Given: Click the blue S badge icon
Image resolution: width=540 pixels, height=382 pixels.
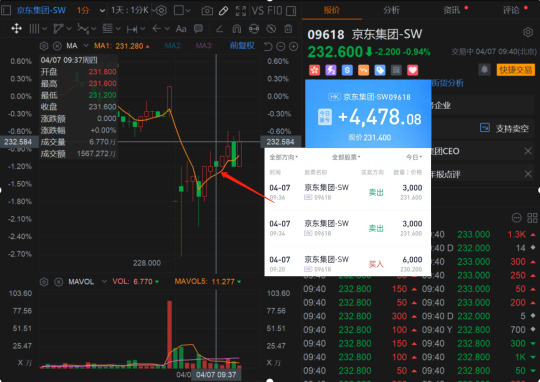Looking at the screenshot, I should tap(347, 70).
